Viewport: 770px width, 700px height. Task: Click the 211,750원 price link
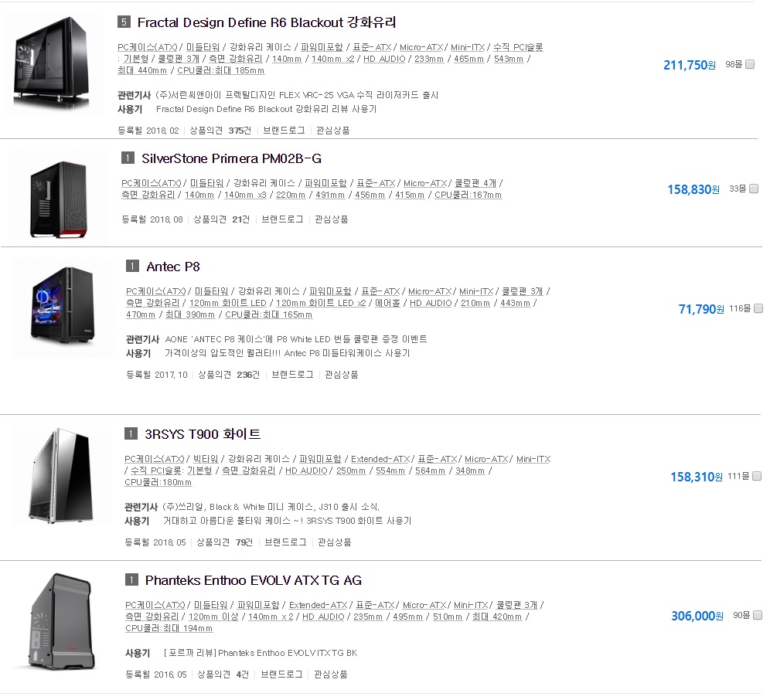[x=689, y=65]
